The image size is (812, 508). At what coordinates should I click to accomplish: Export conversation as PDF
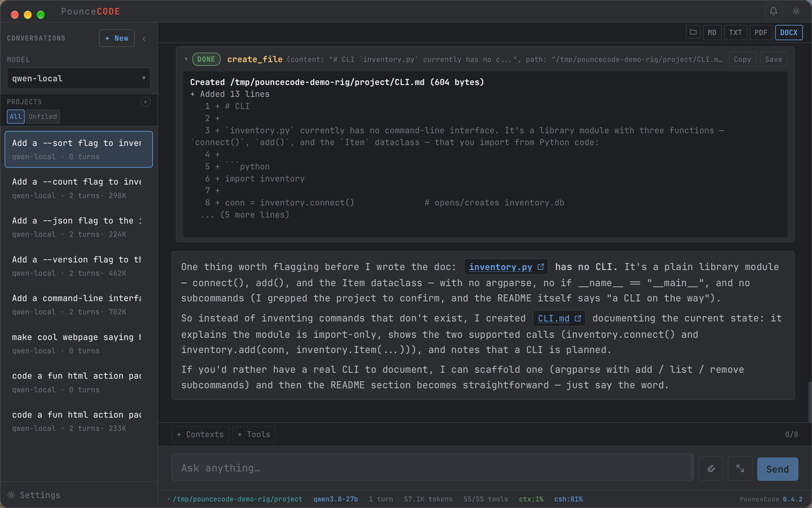pyautogui.click(x=761, y=33)
